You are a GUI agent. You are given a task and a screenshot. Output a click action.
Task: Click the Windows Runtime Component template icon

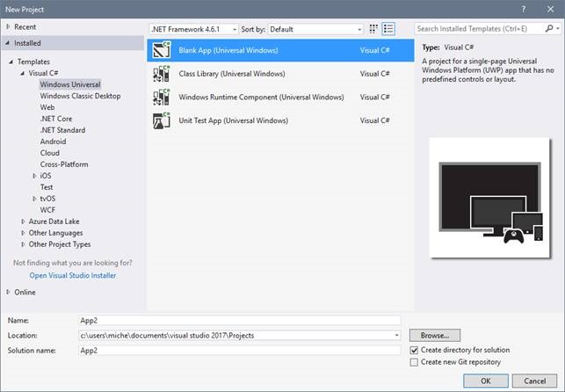[x=162, y=97]
